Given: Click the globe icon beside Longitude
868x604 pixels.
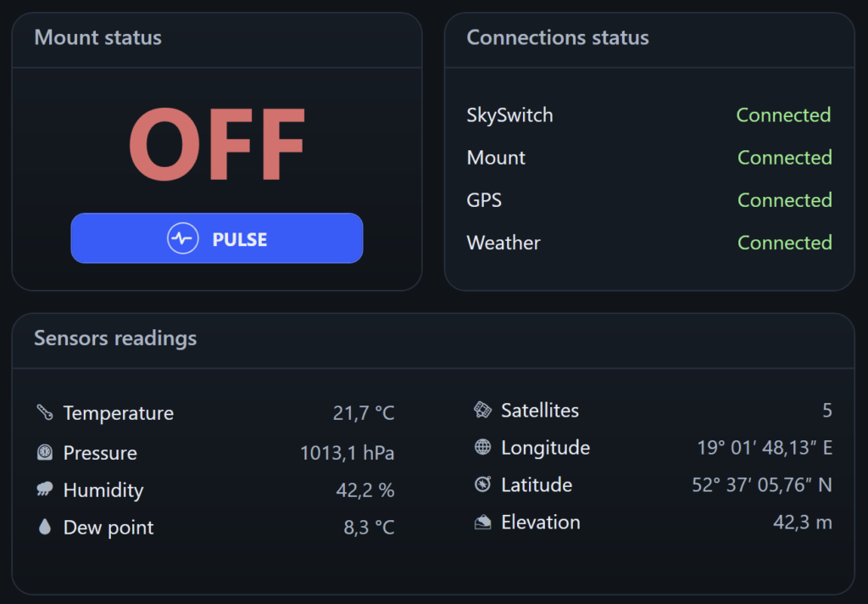Looking at the screenshot, I should tap(483, 447).
